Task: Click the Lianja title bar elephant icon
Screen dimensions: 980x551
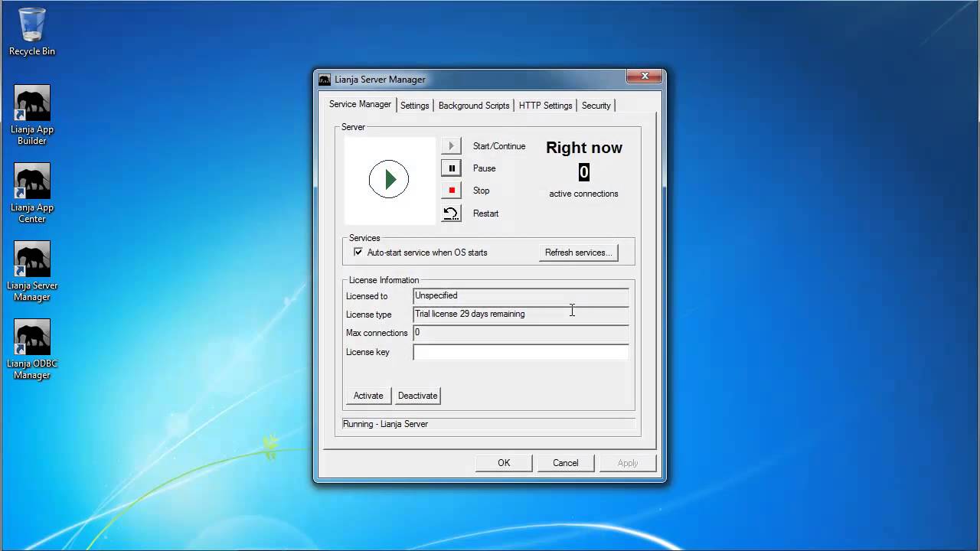Action: pyautogui.click(x=325, y=80)
